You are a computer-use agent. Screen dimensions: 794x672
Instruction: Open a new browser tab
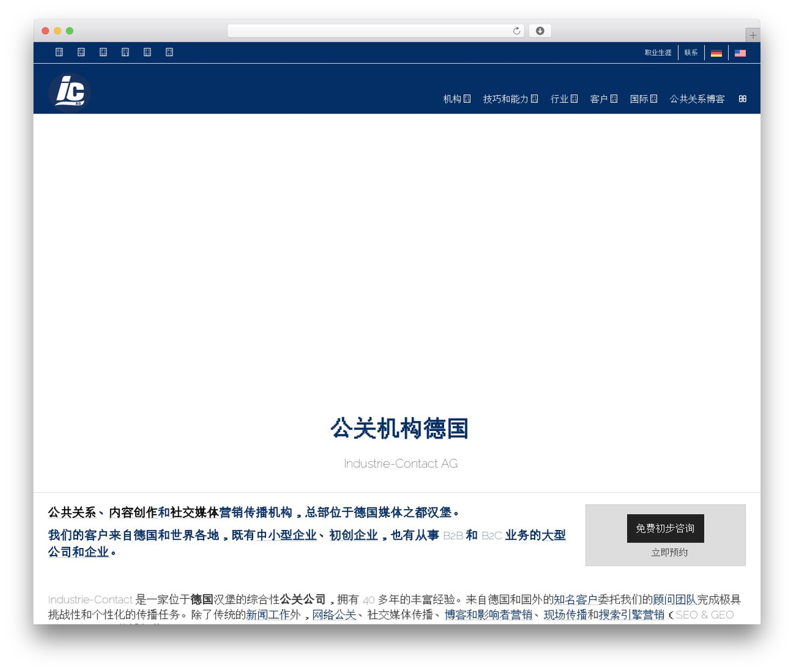[x=752, y=35]
